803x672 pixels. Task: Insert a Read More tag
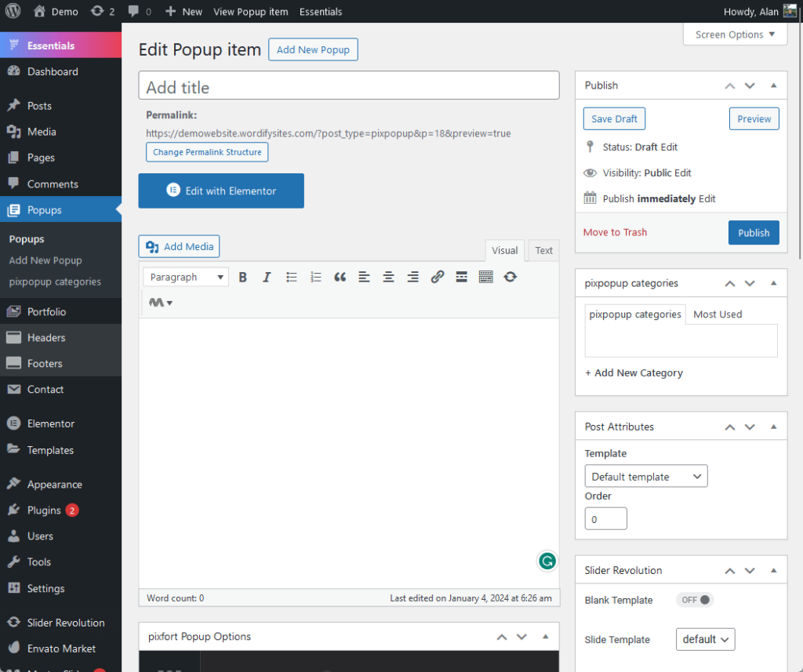pyautogui.click(x=461, y=277)
